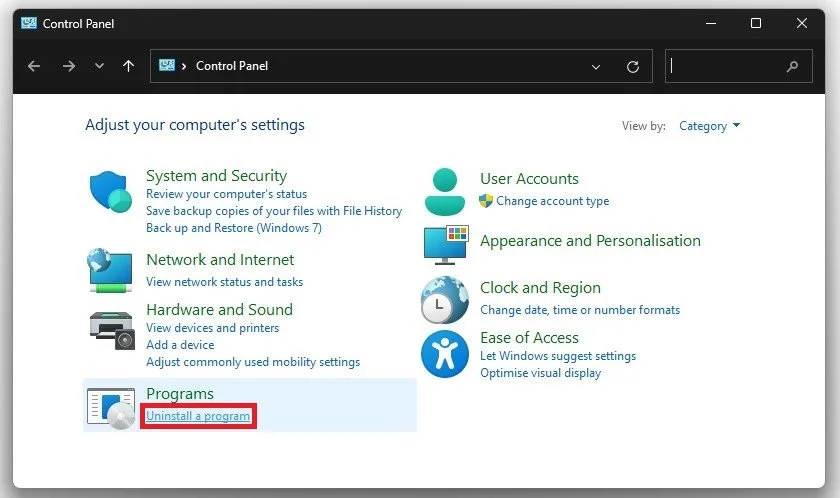Open View network status and tasks
Image resolution: width=840 pixels, height=498 pixels.
click(x=224, y=282)
